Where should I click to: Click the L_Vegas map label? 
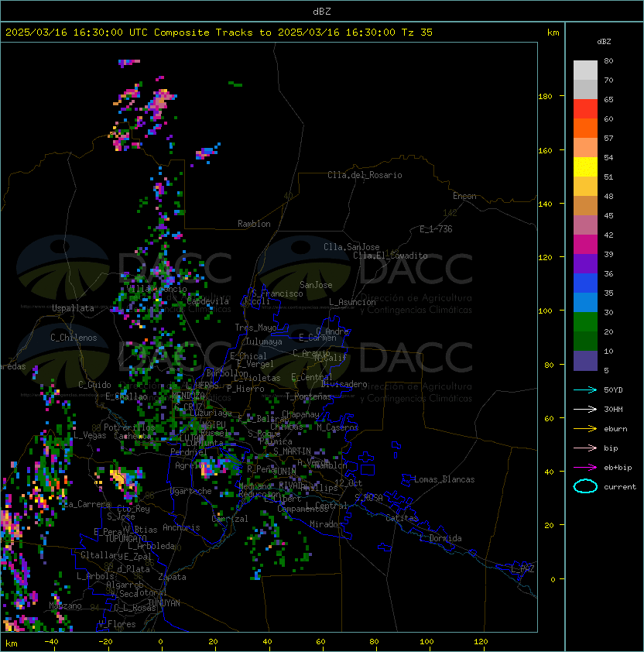tap(90, 435)
